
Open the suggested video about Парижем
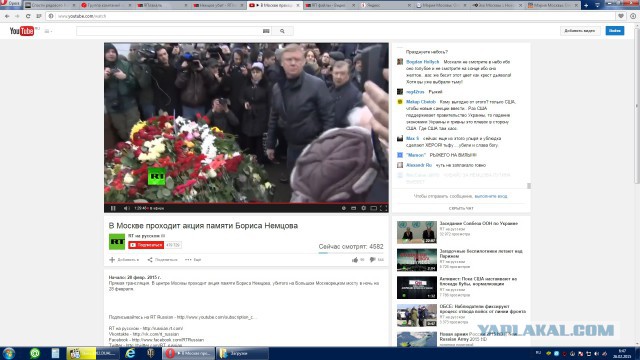tap(481, 253)
